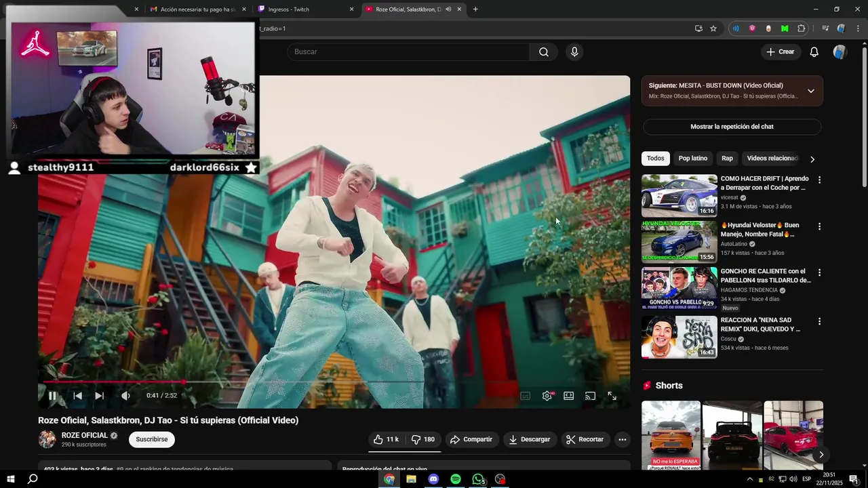The width and height of the screenshot is (868, 488).
Task: Clip the video with Recortar
Action: coord(585,439)
